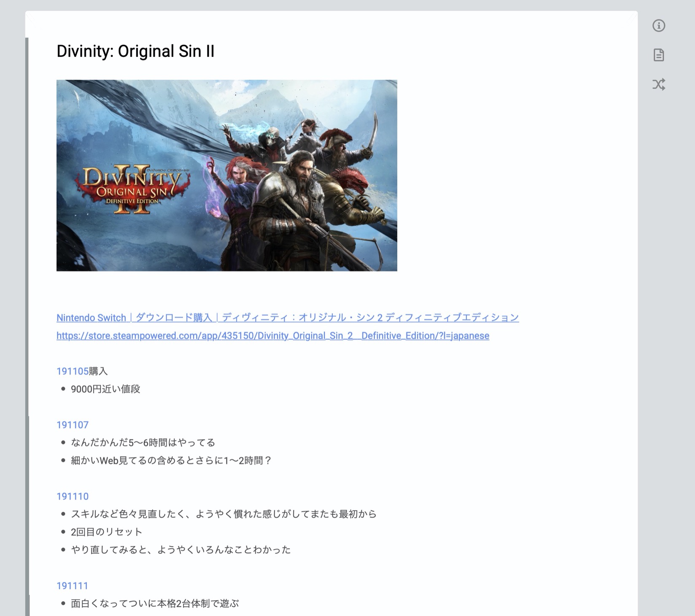The height and width of the screenshot is (616, 695).
Task: Follow the 191110 date link
Action: tap(72, 496)
